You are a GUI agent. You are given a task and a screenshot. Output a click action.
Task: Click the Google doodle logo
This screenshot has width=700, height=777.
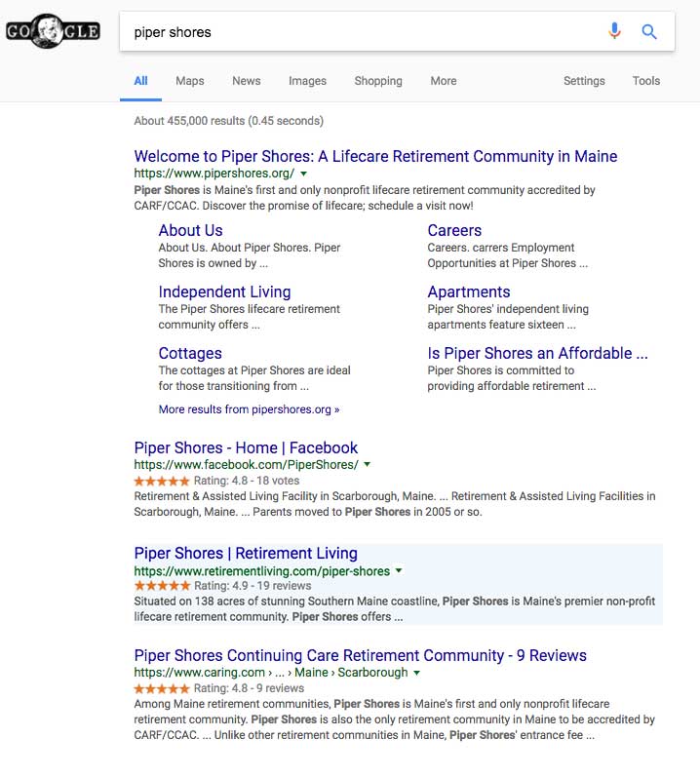pos(53,31)
